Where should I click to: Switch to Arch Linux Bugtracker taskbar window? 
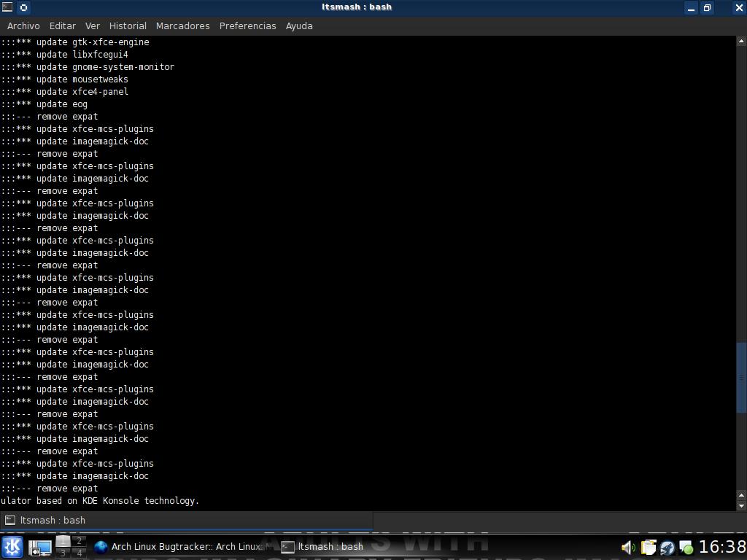point(184,547)
